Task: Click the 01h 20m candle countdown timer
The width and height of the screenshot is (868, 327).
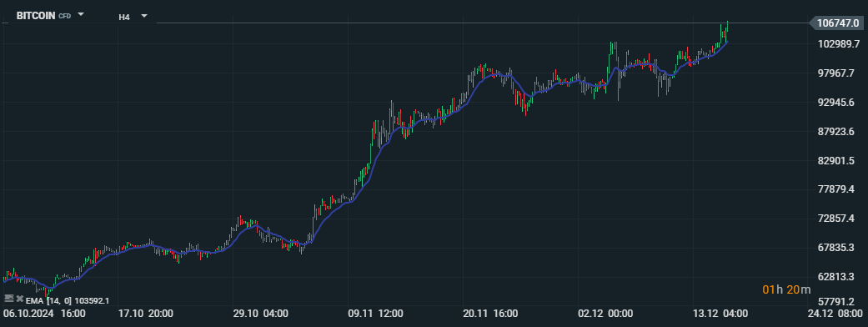Action: tap(786, 289)
